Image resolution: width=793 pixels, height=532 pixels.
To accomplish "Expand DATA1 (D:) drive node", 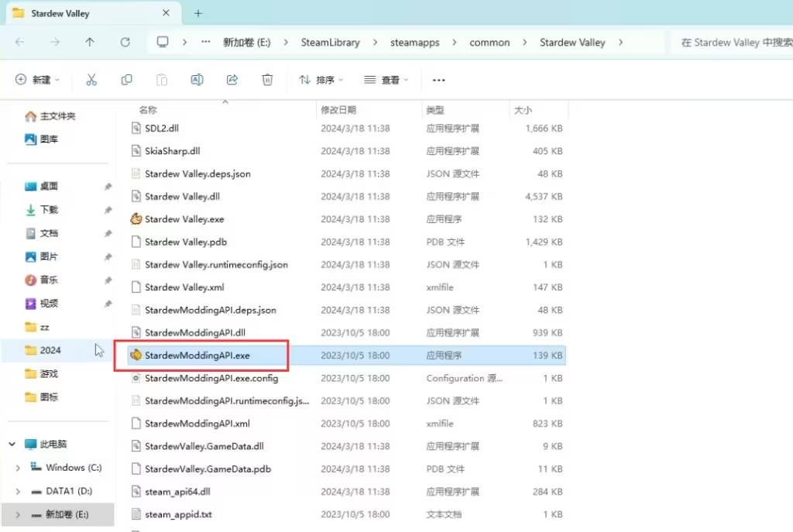I will click(x=18, y=491).
